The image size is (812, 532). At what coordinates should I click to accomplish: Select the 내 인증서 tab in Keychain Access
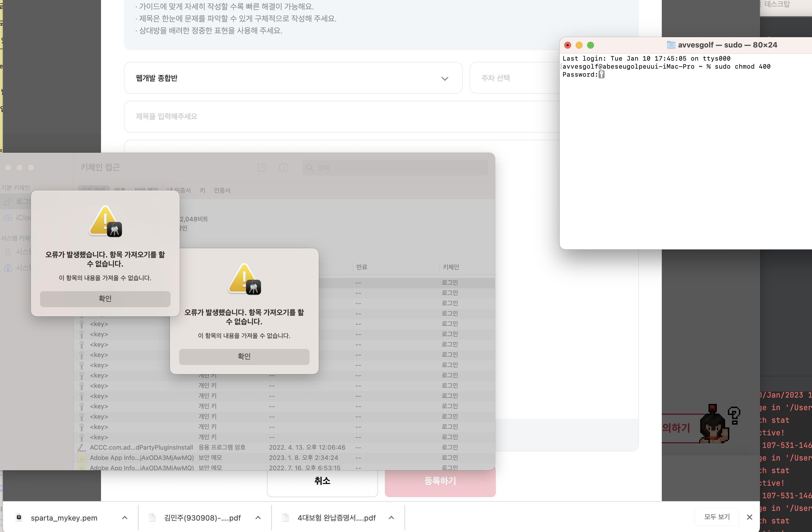(x=179, y=190)
